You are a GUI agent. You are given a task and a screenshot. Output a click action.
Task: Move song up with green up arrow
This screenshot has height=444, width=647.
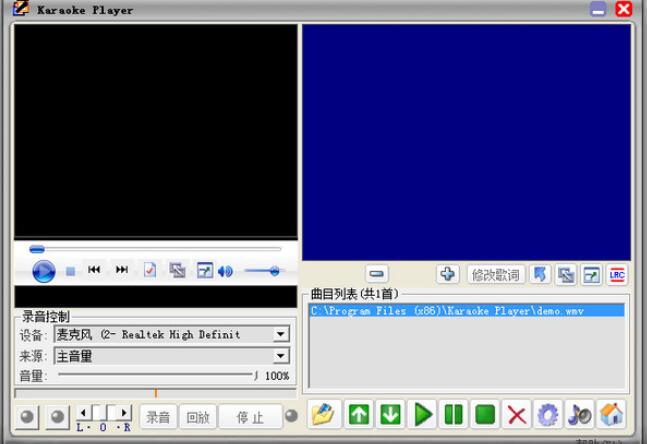coord(358,414)
